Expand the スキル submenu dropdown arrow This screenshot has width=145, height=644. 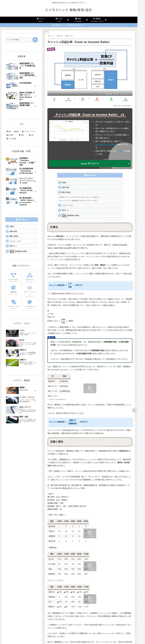[68, 20]
